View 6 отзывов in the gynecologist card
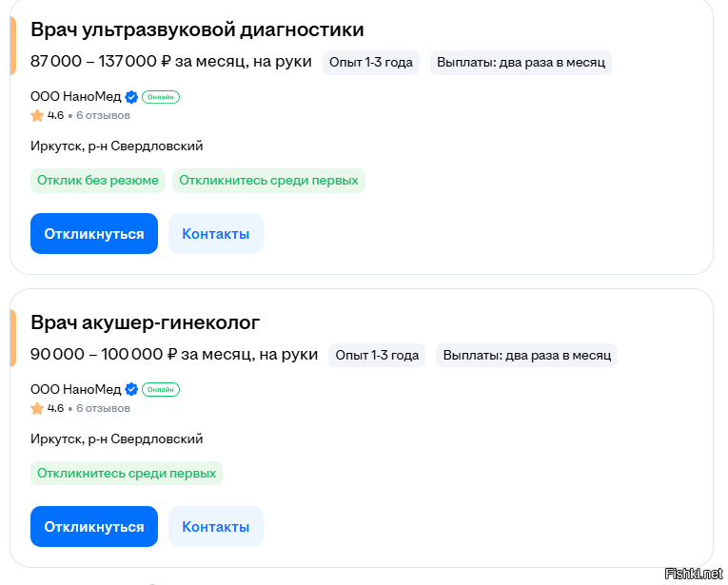 point(103,409)
